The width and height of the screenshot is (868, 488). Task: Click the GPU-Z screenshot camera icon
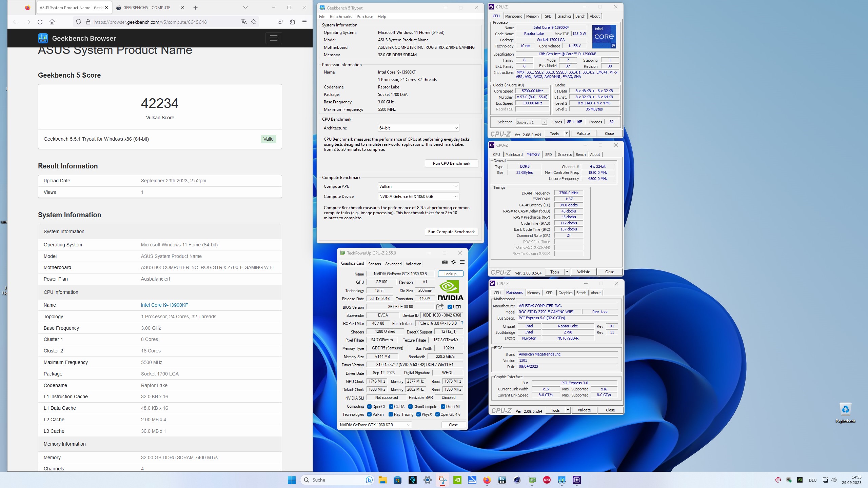(x=445, y=262)
